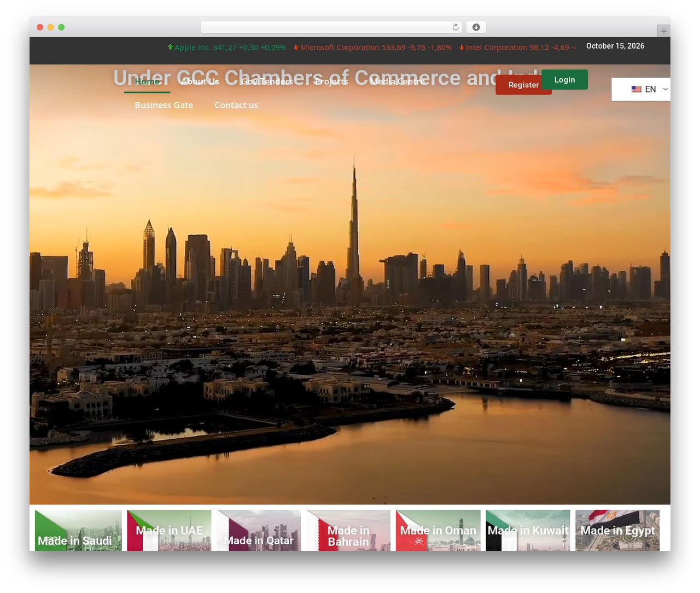Open the Business Gate menu item
Image resolution: width=700 pixels, height=593 pixels.
coord(164,105)
